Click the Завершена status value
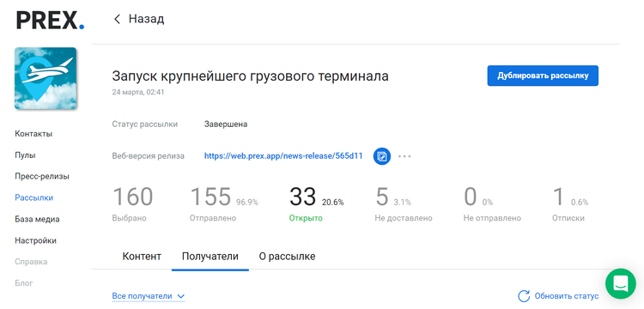Viewport: 644px width, 309px height. [x=226, y=124]
